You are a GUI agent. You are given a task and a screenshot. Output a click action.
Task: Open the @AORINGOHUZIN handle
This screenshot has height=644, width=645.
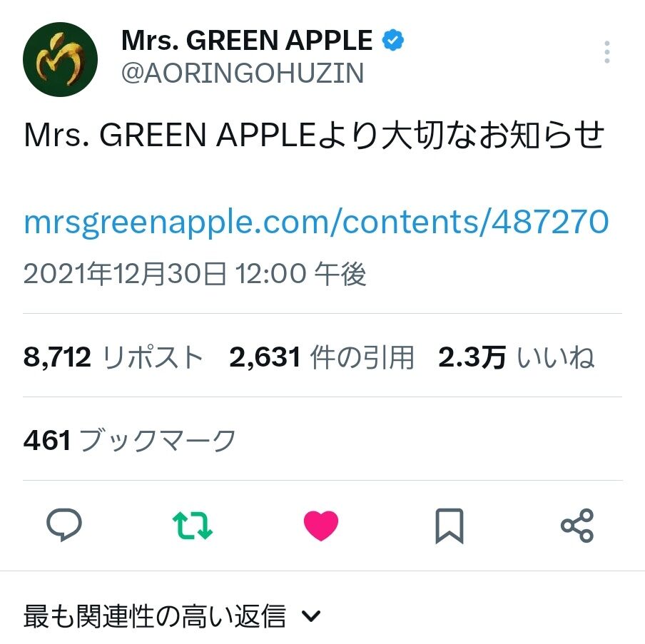point(243,73)
